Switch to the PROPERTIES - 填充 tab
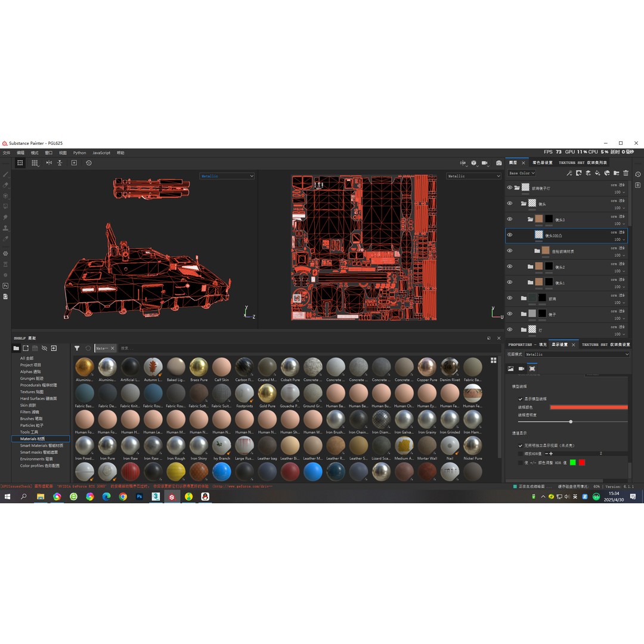Image resolution: width=644 pixels, height=644 pixels. pos(527,345)
